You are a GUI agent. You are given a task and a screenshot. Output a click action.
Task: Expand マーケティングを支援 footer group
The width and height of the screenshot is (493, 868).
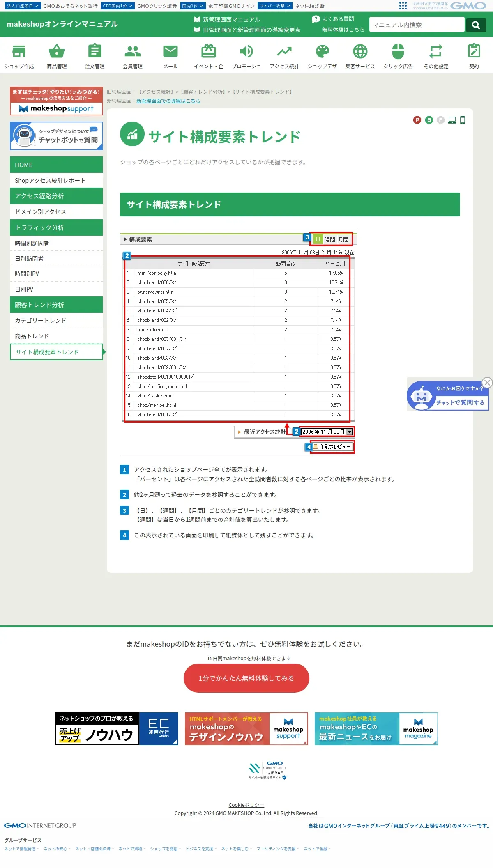coord(278,849)
